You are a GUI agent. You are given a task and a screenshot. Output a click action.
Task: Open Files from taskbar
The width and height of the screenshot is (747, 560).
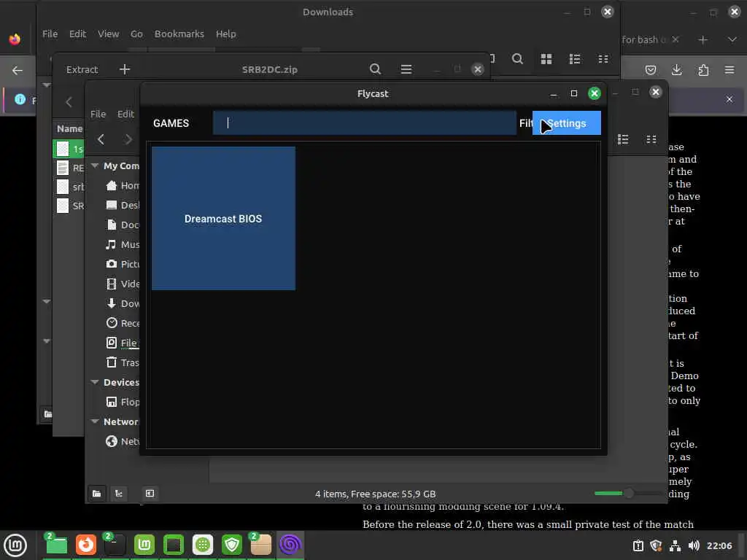pos(57,545)
